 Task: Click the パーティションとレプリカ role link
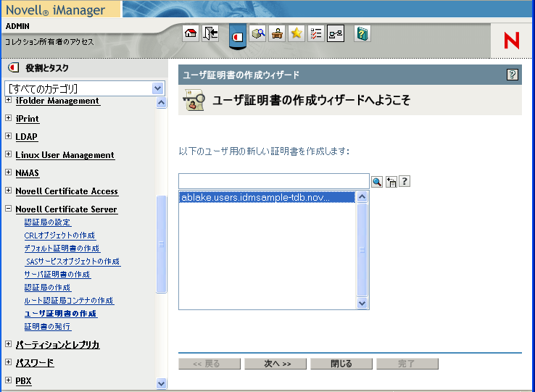[x=58, y=345]
